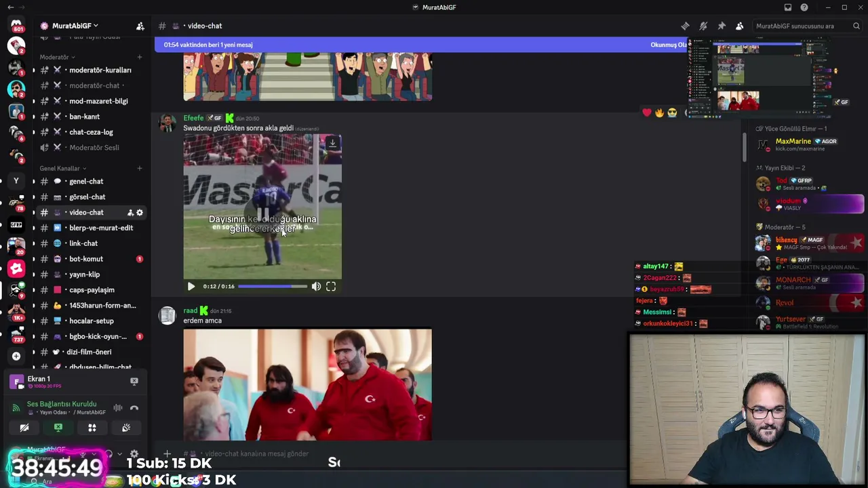Toggle screen share in voice panel
868x488 pixels.
coord(58,428)
